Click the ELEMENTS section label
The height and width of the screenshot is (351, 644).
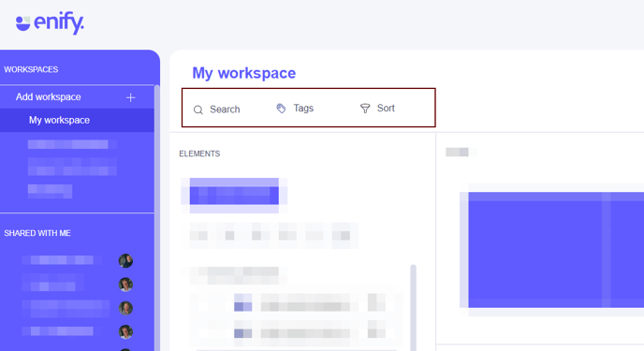(199, 154)
